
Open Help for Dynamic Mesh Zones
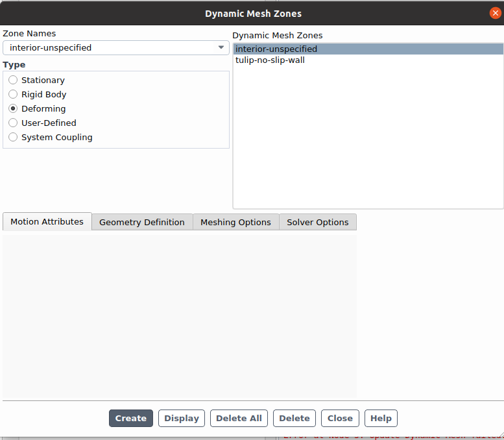[381, 418]
